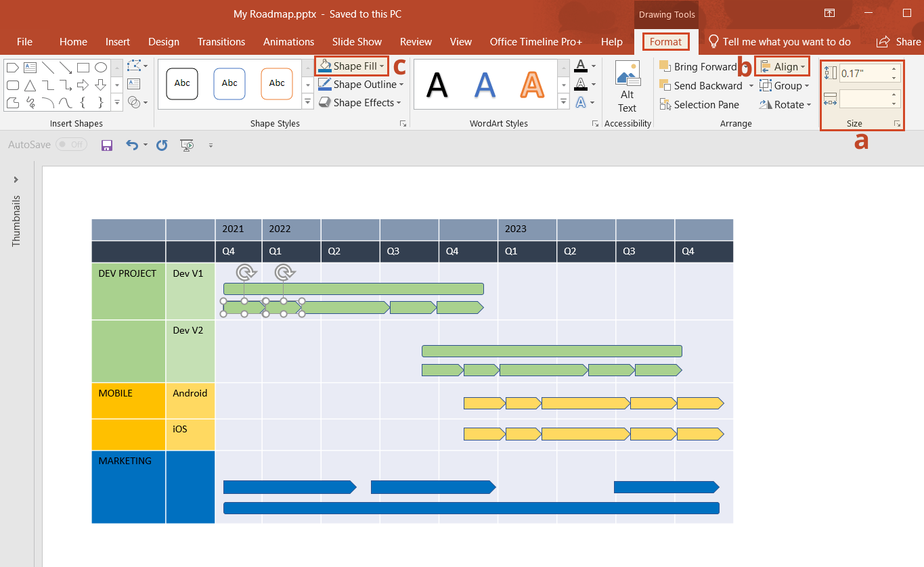Screen dimensions: 924x567
Task: Undo the last action
Action: click(x=131, y=145)
